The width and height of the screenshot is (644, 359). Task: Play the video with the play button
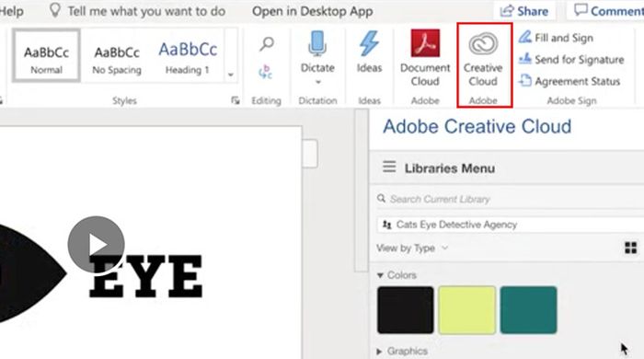click(x=96, y=245)
